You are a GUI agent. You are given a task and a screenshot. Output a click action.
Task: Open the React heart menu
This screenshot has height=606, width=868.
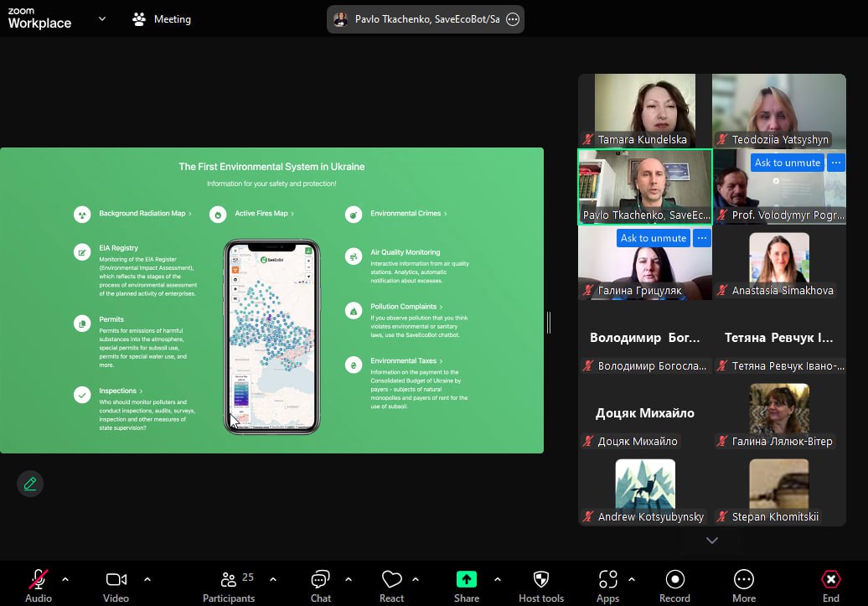[x=391, y=586]
